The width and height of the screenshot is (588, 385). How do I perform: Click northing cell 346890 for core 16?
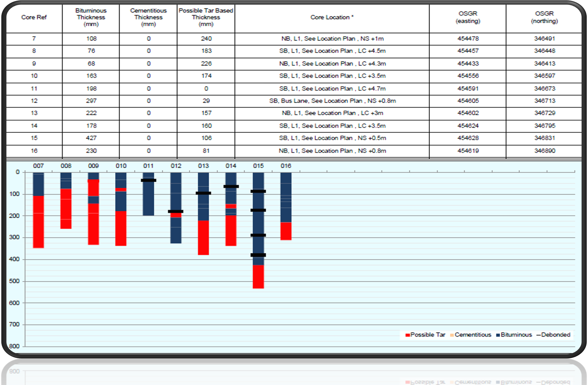point(545,151)
